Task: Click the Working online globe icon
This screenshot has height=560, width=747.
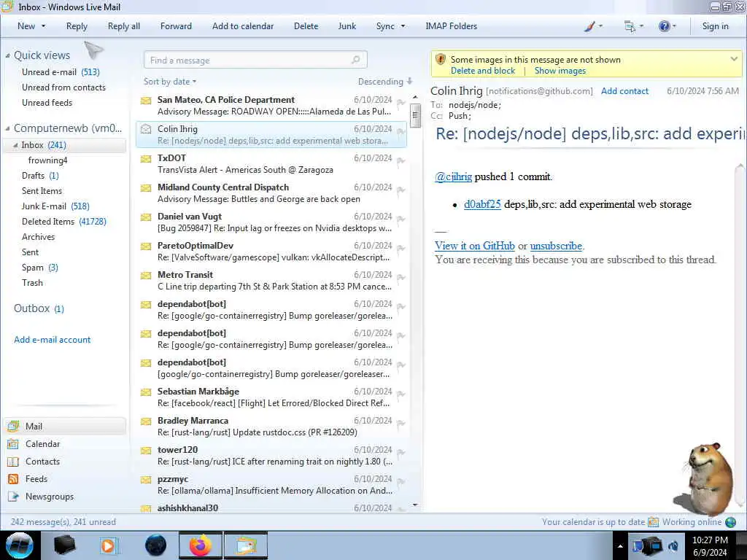Action: [730, 522]
